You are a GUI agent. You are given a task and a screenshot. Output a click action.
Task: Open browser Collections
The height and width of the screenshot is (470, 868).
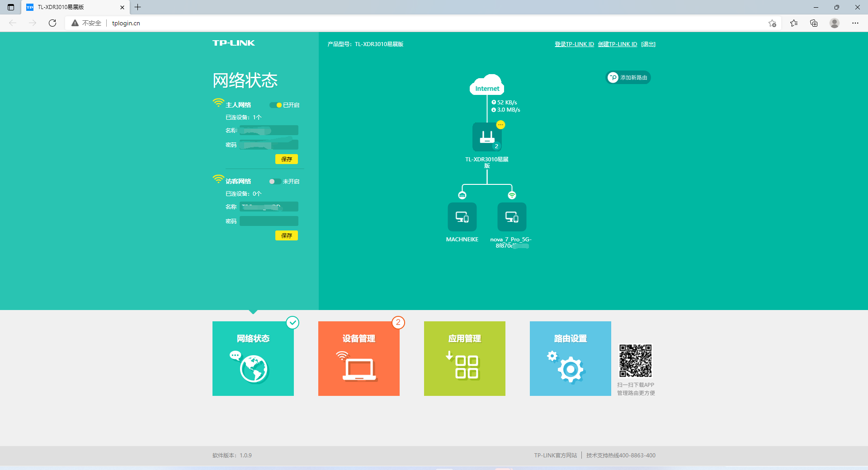tap(814, 23)
